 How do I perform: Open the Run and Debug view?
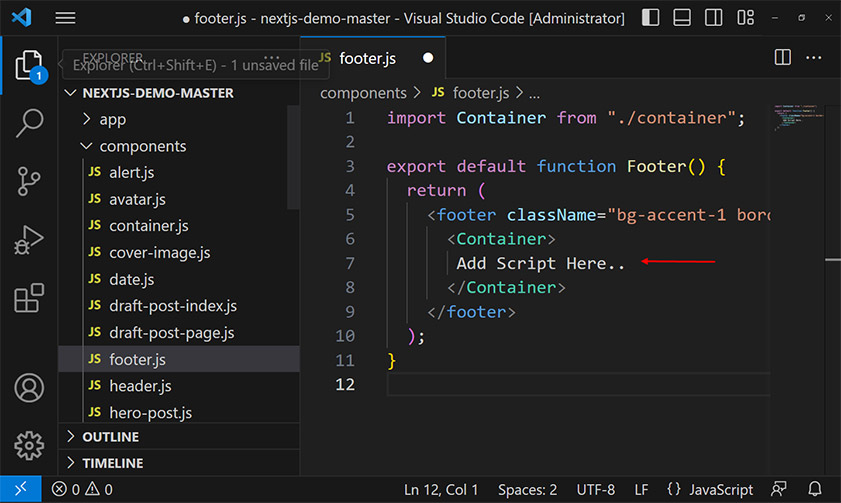coord(29,240)
